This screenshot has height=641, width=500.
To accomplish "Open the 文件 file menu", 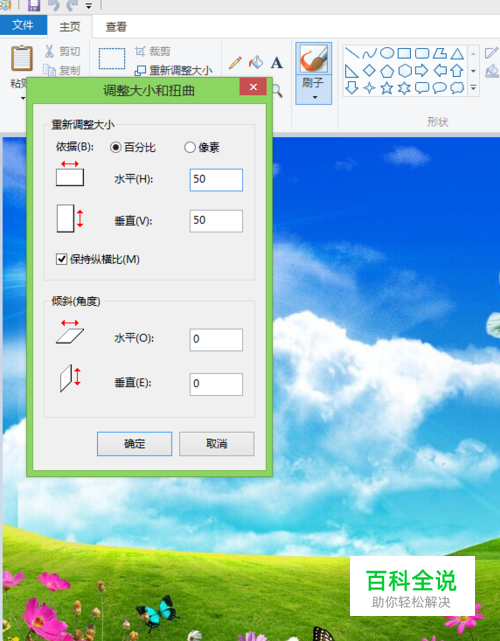I will click(23, 25).
